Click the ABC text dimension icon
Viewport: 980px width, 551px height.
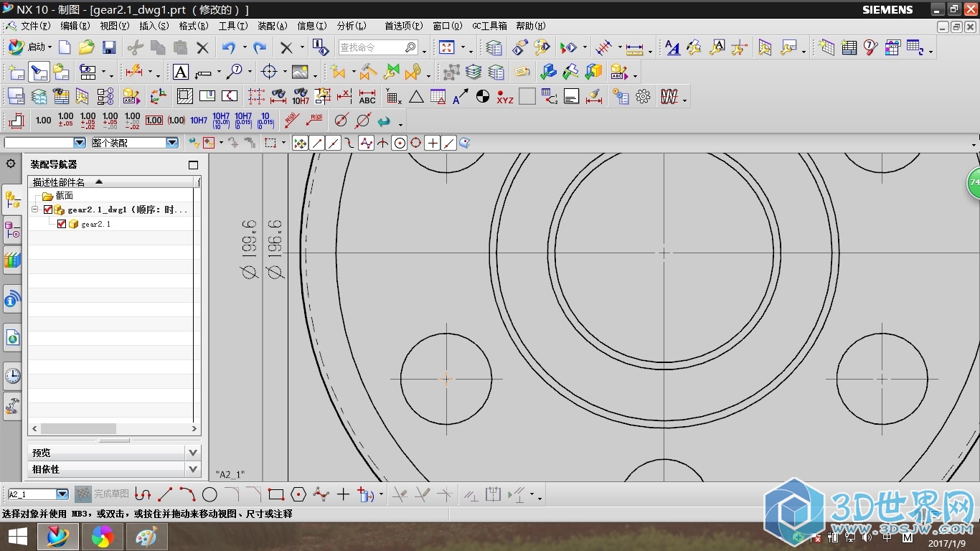pyautogui.click(x=367, y=97)
